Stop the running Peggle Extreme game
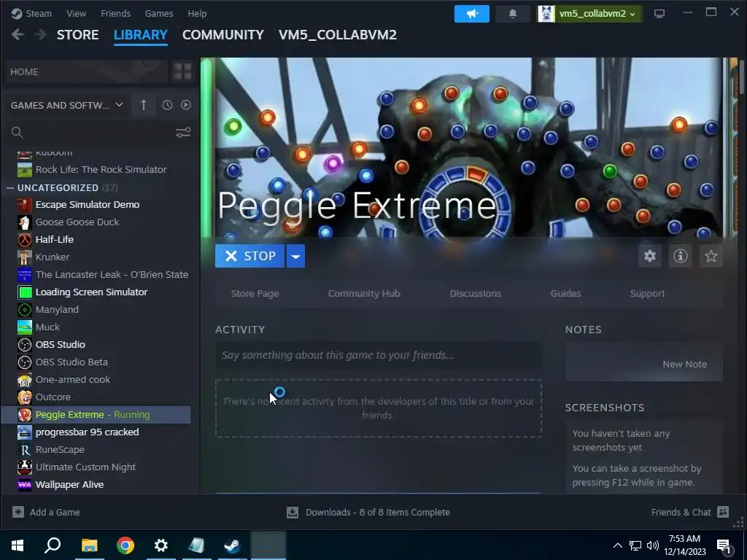This screenshot has height=560, width=747. tap(250, 256)
